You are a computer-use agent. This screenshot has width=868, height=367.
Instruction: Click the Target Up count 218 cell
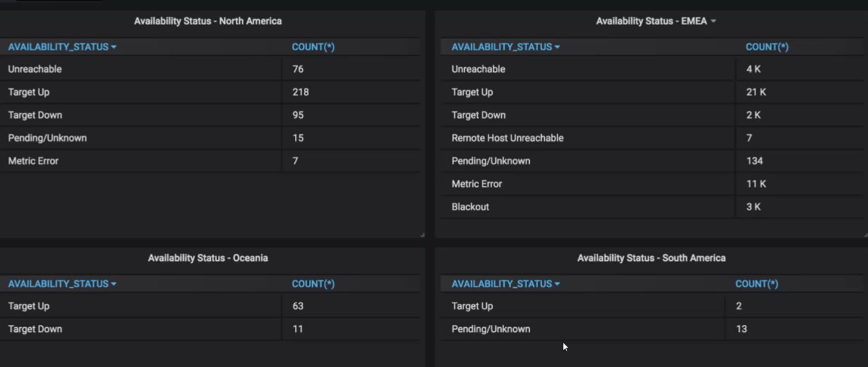pos(351,92)
